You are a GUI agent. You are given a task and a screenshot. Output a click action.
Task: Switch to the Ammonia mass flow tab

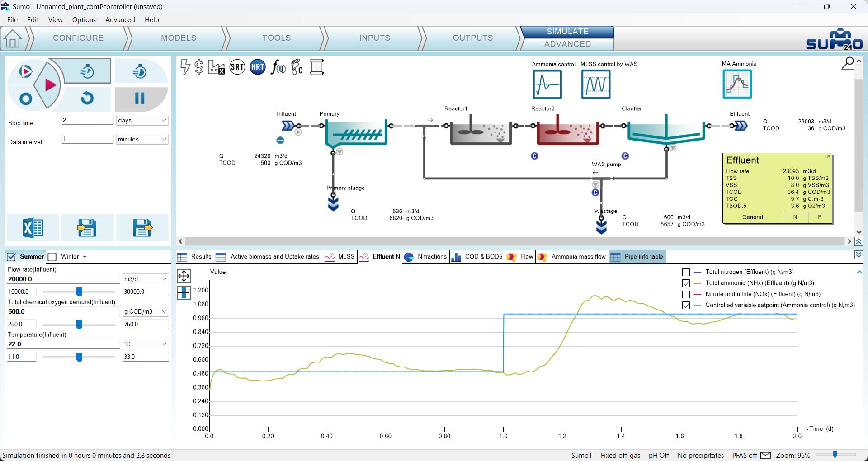tap(572, 257)
